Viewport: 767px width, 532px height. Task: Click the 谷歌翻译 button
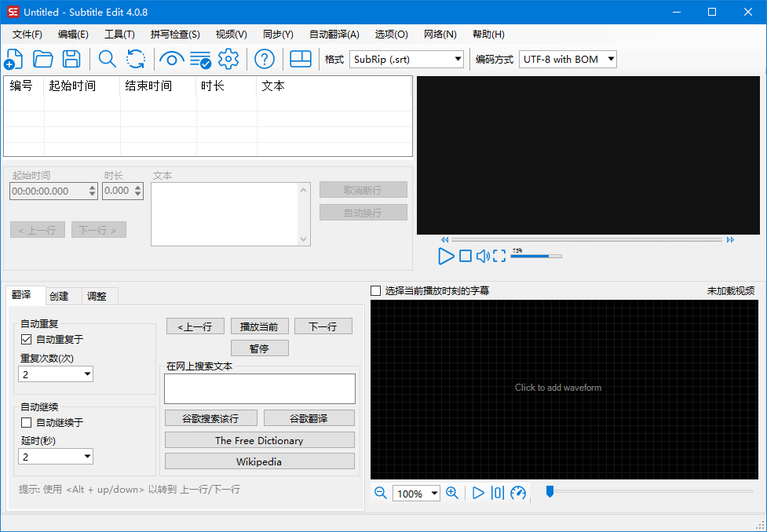(x=309, y=418)
